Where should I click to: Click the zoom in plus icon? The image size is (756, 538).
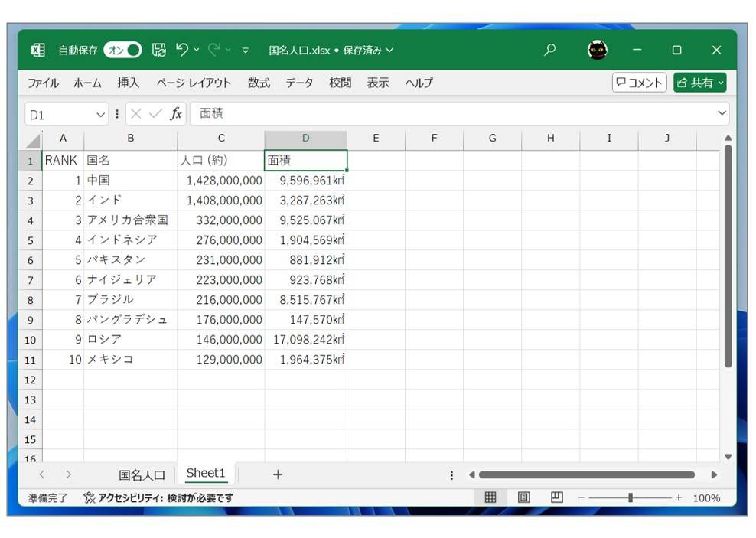click(x=679, y=497)
